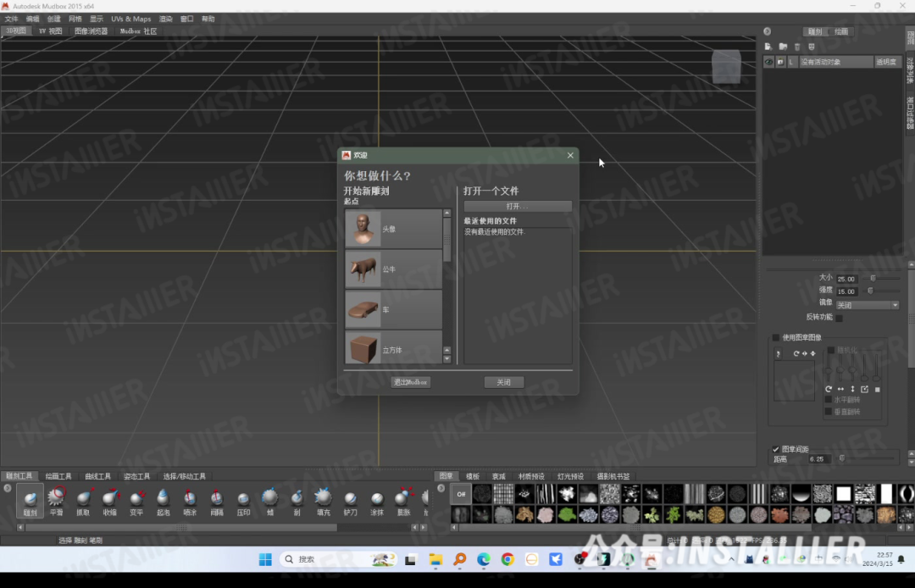Uncheck the 图章间距 checkbox
Viewport: 915px width, 588px height.
click(775, 449)
